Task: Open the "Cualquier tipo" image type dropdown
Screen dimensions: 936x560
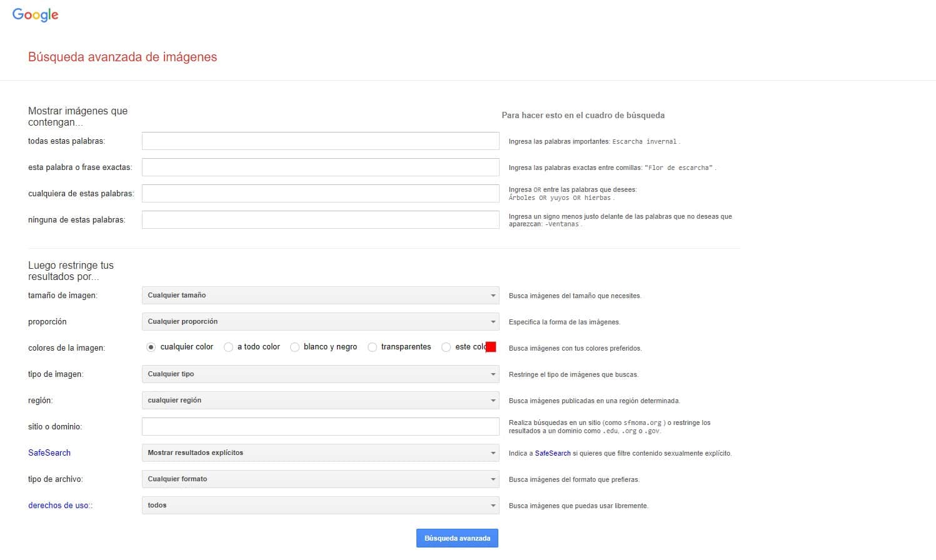Action: pos(320,374)
